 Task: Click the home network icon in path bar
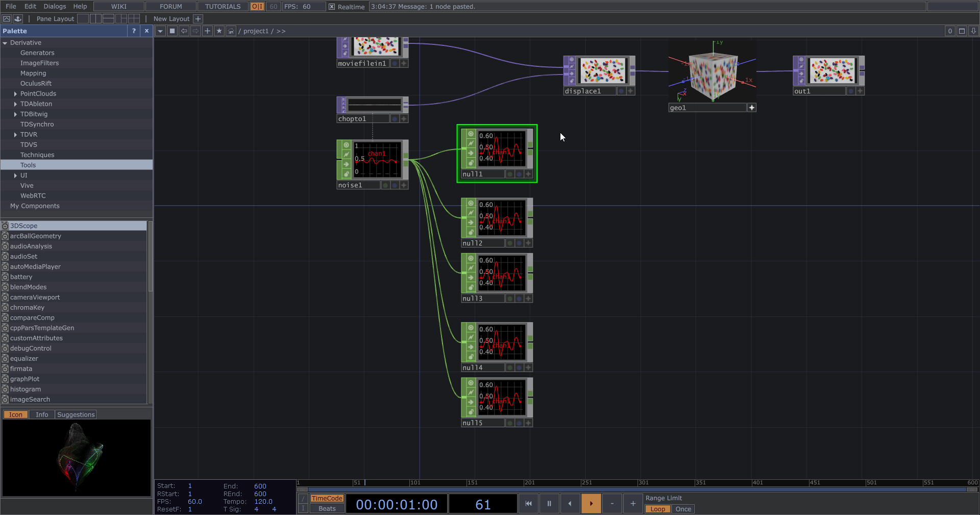pyautogui.click(x=231, y=31)
